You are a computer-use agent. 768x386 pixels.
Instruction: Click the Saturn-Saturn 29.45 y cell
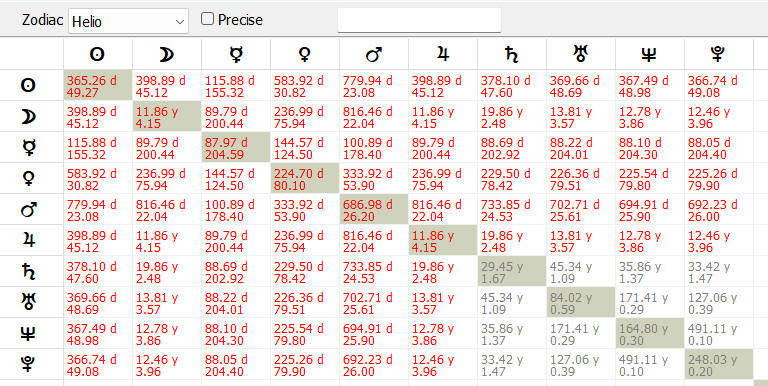point(512,271)
